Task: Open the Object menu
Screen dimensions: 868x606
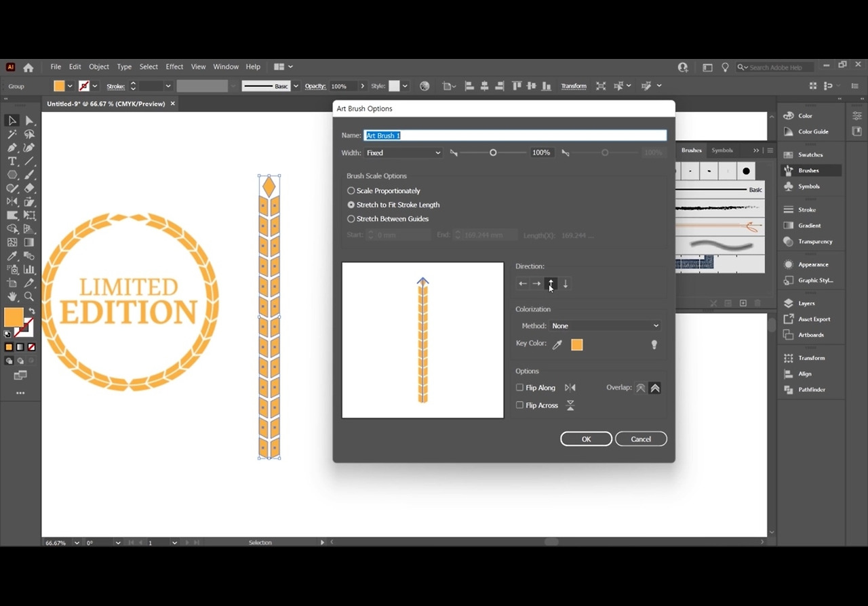Action: click(99, 67)
